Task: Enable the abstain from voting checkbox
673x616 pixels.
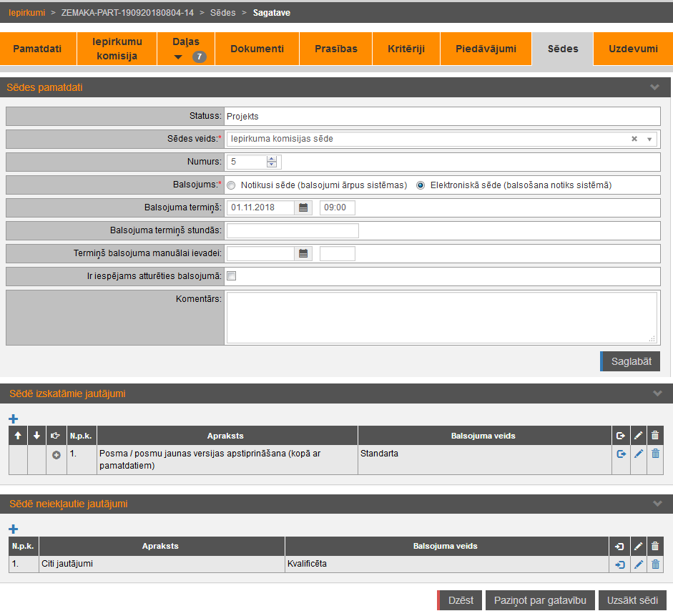Action: tap(231, 276)
